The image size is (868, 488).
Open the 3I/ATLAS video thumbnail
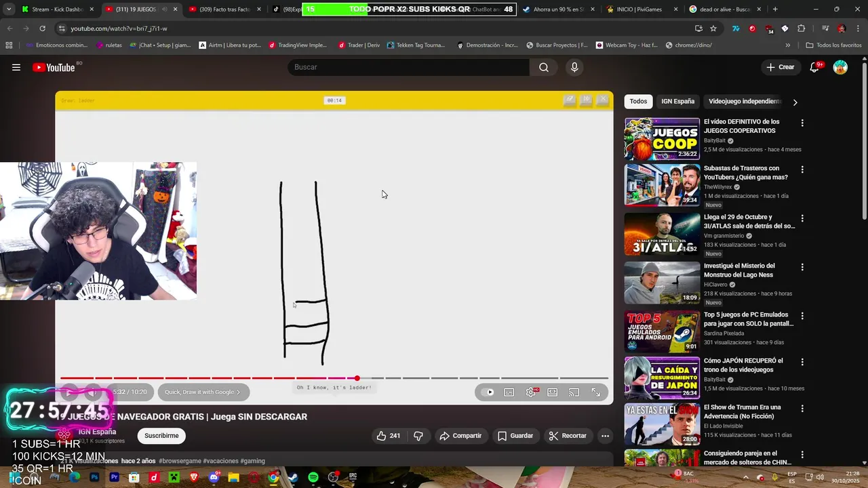click(662, 234)
